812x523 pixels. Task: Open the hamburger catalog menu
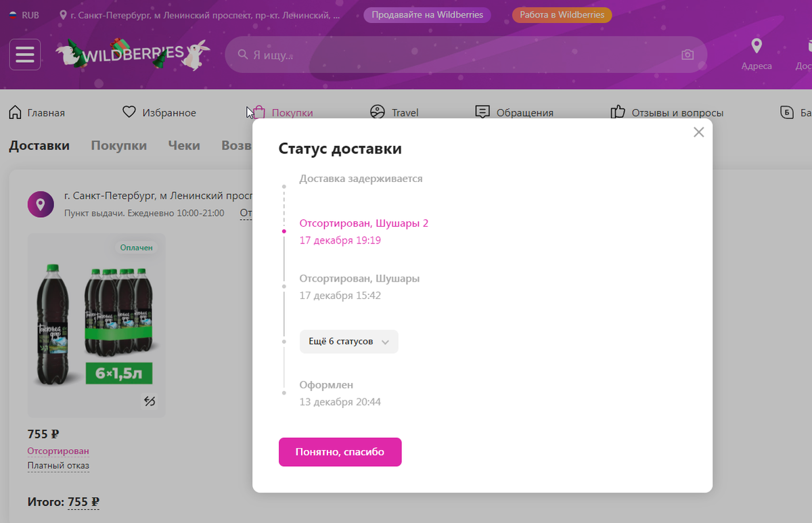[x=25, y=55]
